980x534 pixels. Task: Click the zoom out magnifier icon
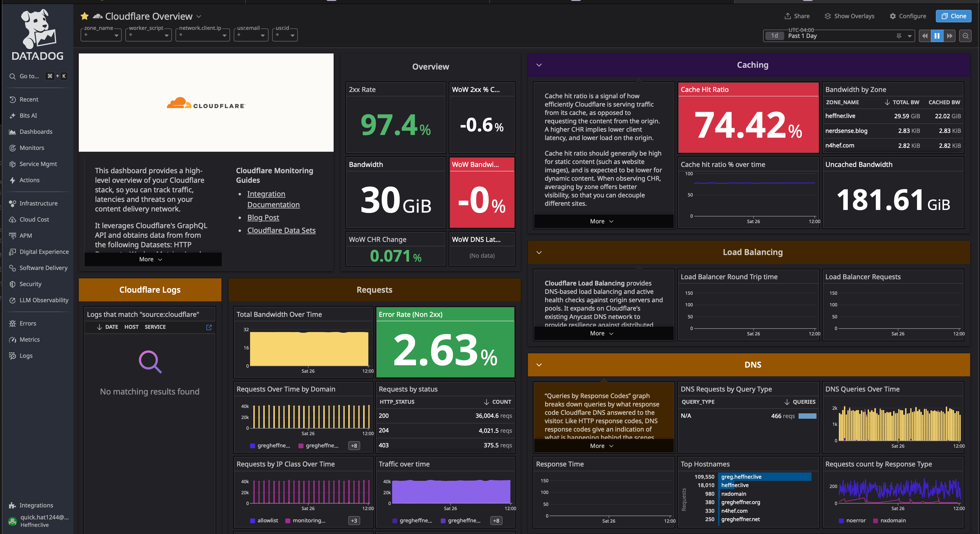tap(965, 36)
